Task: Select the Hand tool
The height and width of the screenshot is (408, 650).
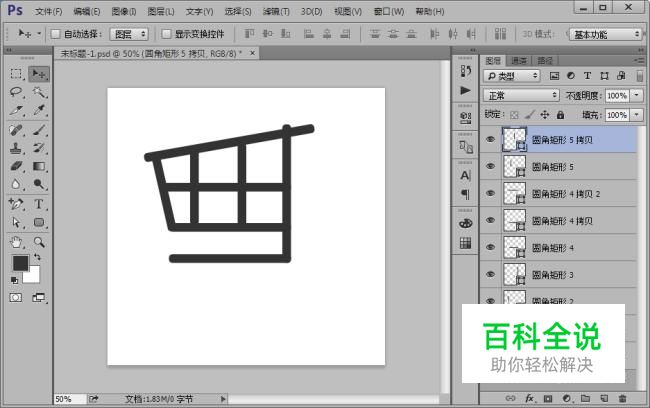Action: pyautogui.click(x=16, y=242)
